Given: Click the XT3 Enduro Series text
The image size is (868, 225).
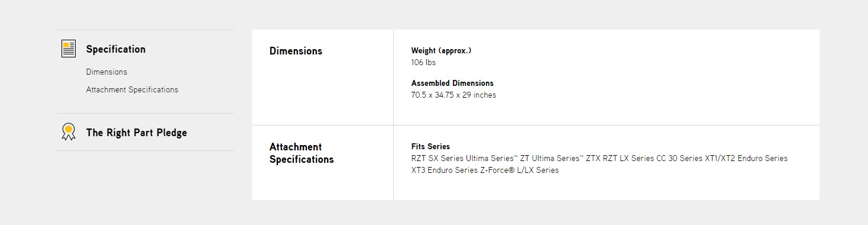Looking at the screenshot, I should (x=444, y=170).
